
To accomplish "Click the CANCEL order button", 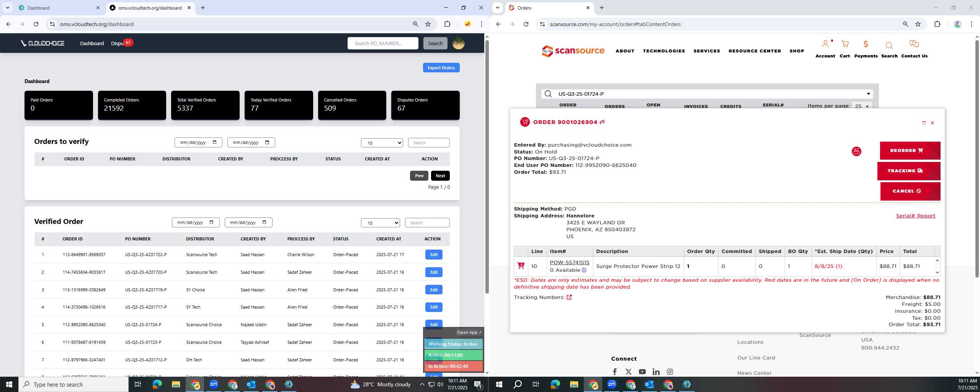I will 910,191.
